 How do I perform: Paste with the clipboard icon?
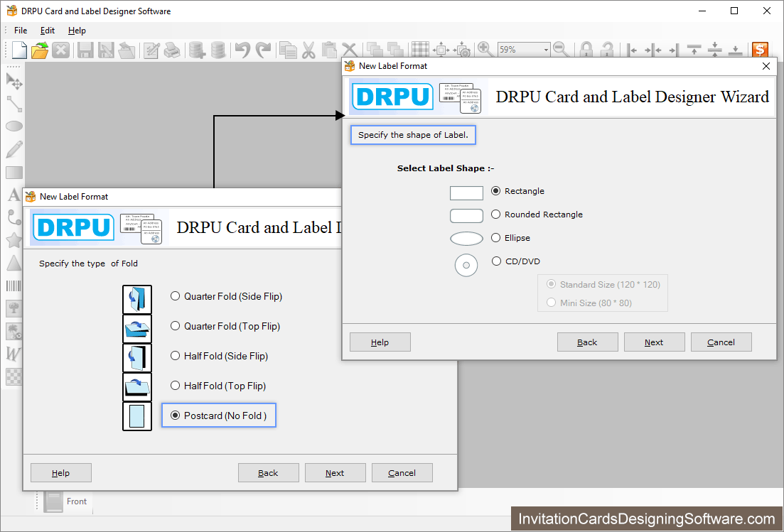click(329, 50)
